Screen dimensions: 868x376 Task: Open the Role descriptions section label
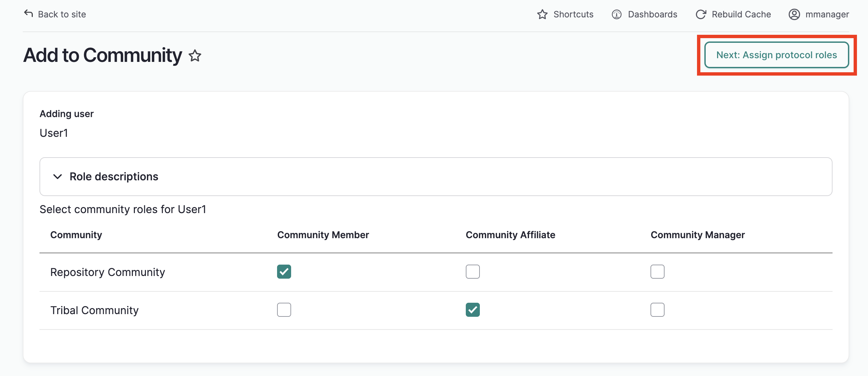coord(114,177)
